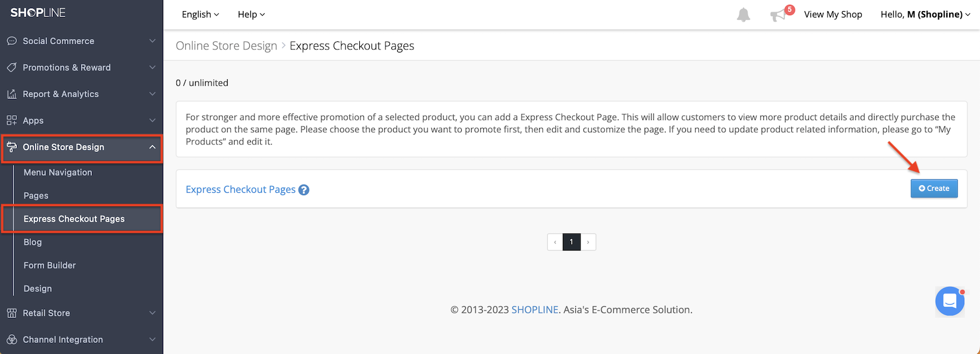Collapse the Online Store Design section
Viewport: 980px width, 354px height.
(x=152, y=147)
